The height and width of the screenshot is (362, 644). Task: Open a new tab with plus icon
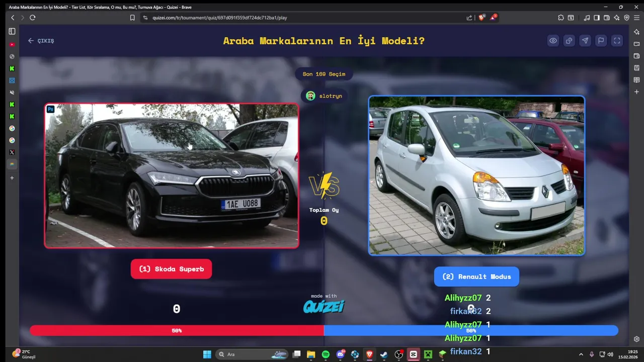point(12,177)
